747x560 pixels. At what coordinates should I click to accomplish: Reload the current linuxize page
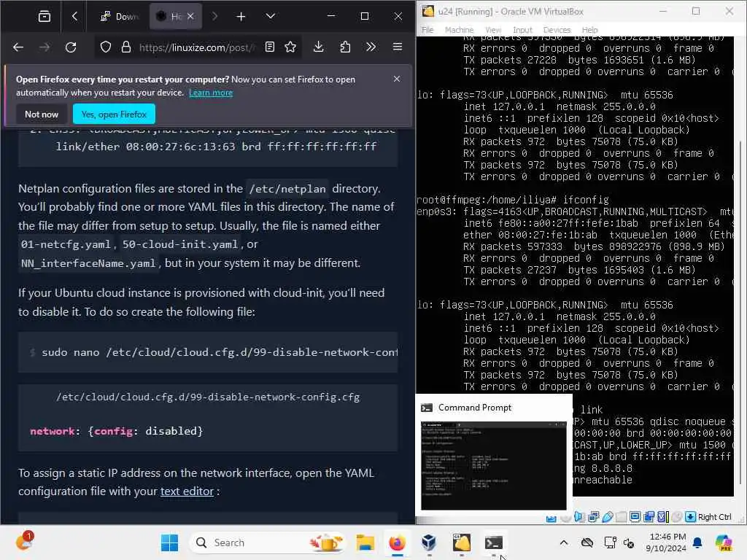coord(71,47)
